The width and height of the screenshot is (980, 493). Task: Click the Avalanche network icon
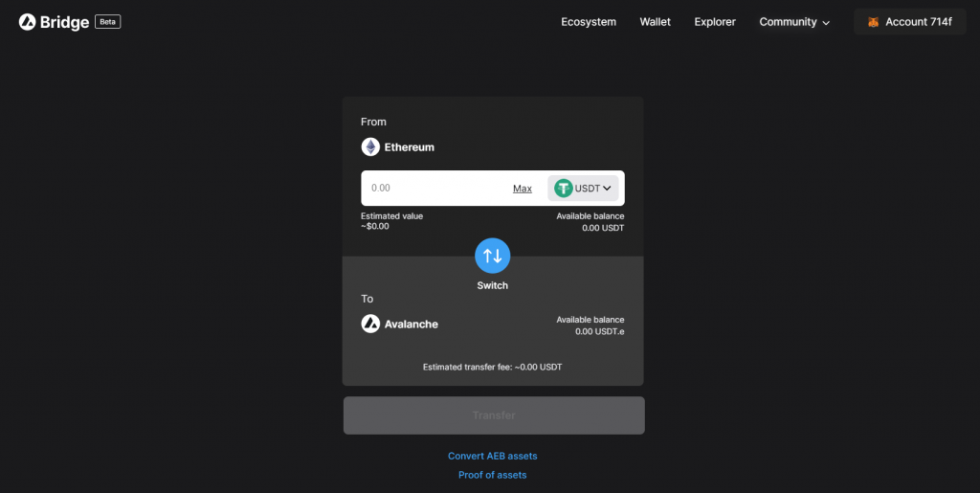tap(370, 324)
